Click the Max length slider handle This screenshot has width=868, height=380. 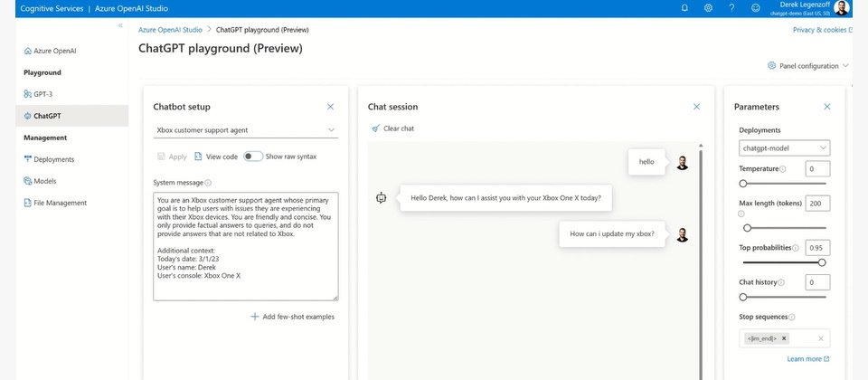click(748, 228)
